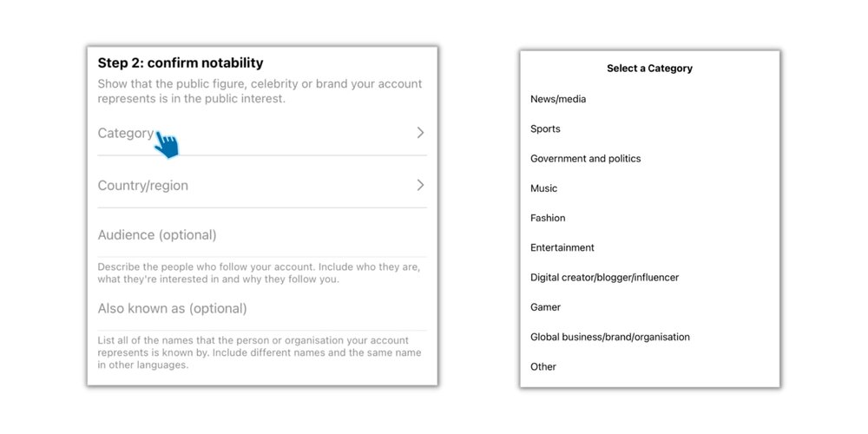This screenshot has width=868, height=434.
Task: Select Government and politics category
Action: click(x=585, y=159)
